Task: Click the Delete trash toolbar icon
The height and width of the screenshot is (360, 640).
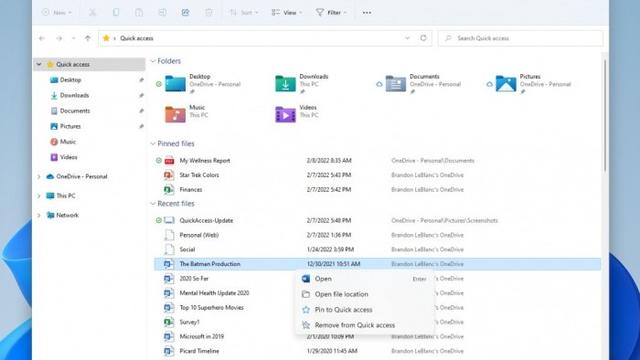Action: coord(209,13)
